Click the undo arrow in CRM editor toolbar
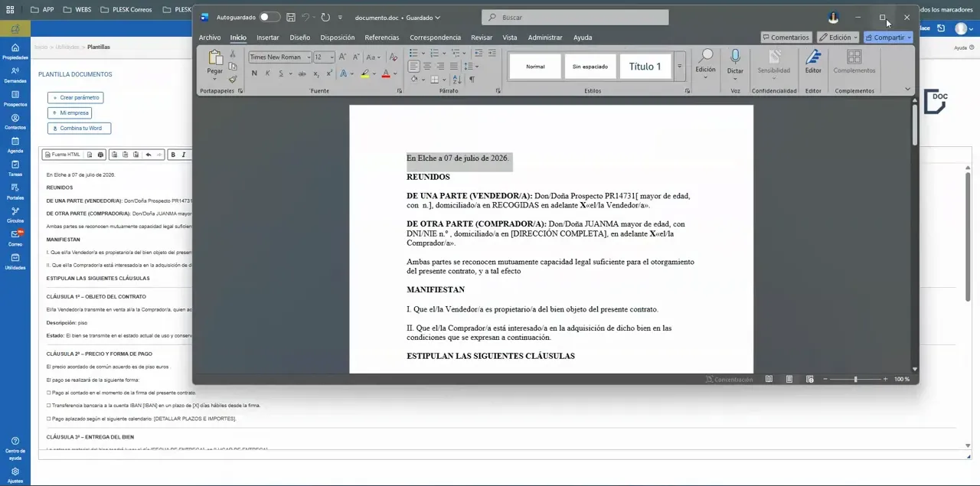 pyautogui.click(x=148, y=155)
